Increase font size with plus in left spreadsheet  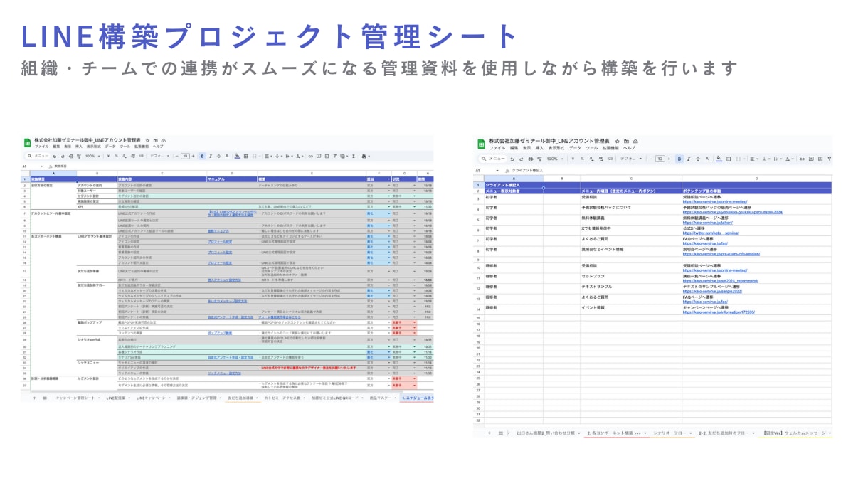[194, 156]
